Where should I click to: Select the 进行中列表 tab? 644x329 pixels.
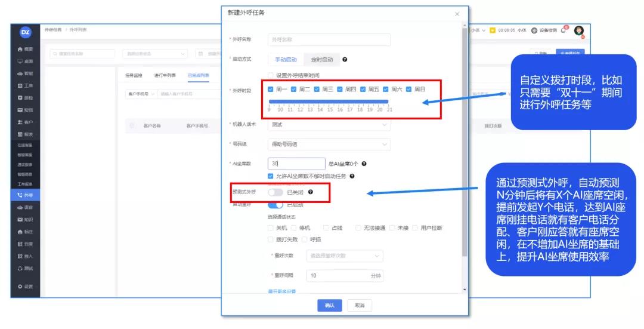165,76
